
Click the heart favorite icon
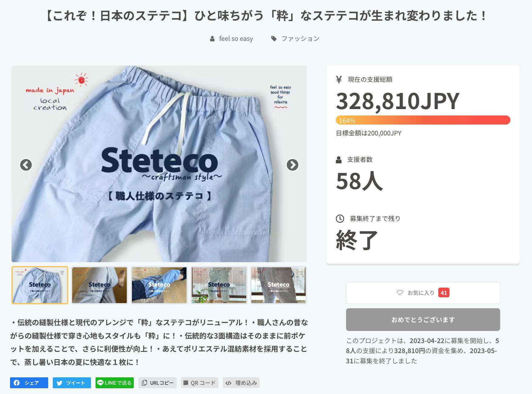(400, 293)
